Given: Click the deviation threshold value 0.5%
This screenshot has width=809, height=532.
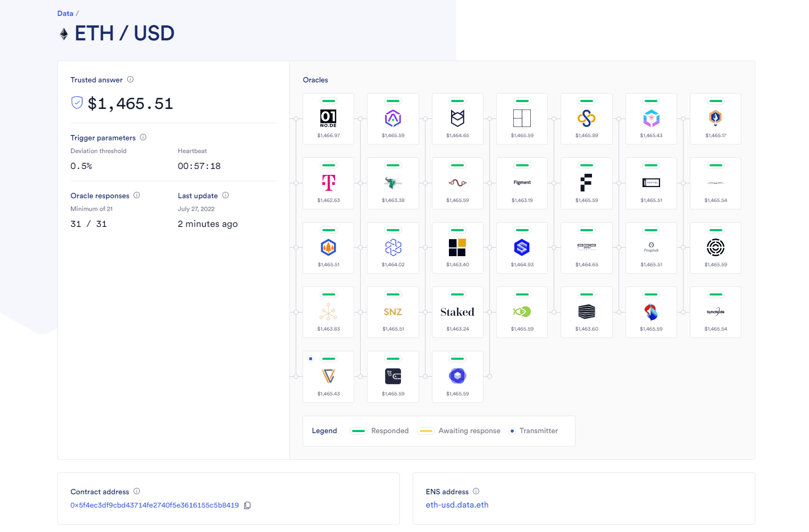Looking at the screenshot, I should point(81,166).
